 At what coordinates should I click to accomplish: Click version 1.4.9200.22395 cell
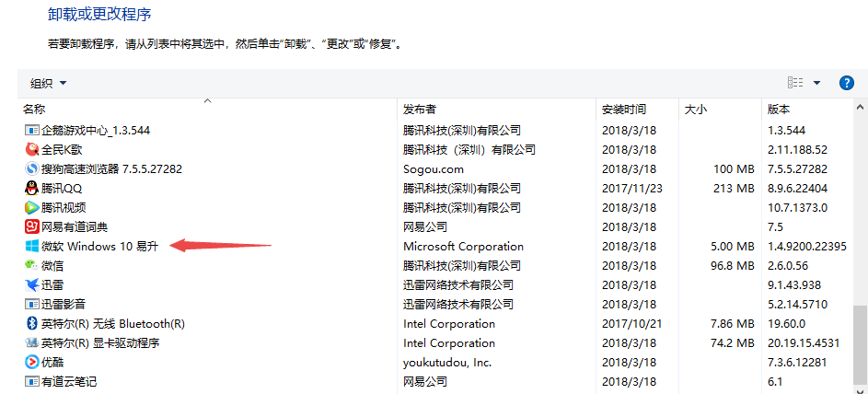(807, 247)
